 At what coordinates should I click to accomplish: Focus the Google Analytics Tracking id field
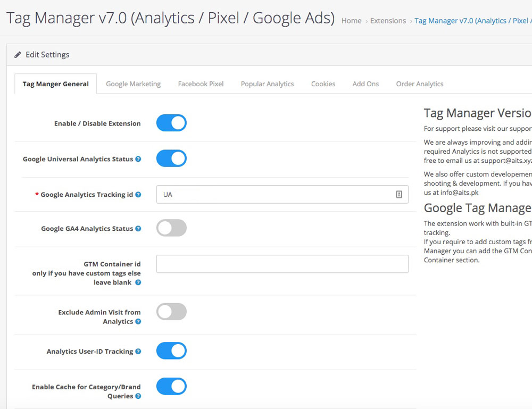(282, 194)
